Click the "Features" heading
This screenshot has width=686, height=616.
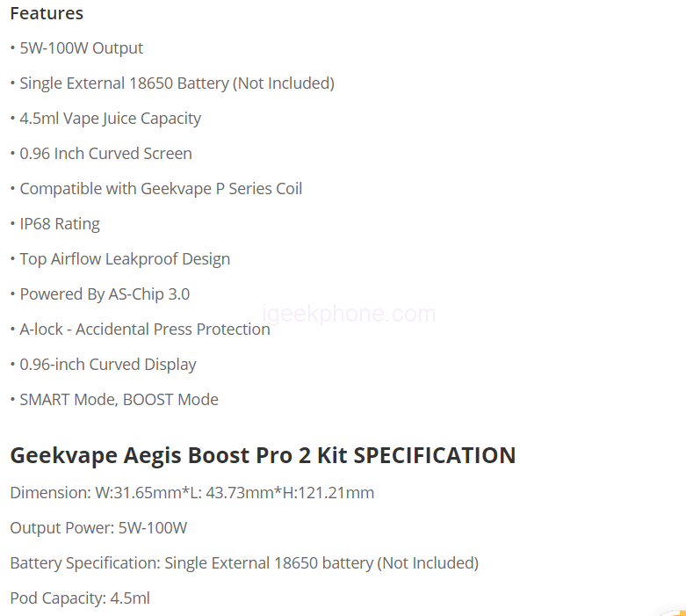click(47, 13)
